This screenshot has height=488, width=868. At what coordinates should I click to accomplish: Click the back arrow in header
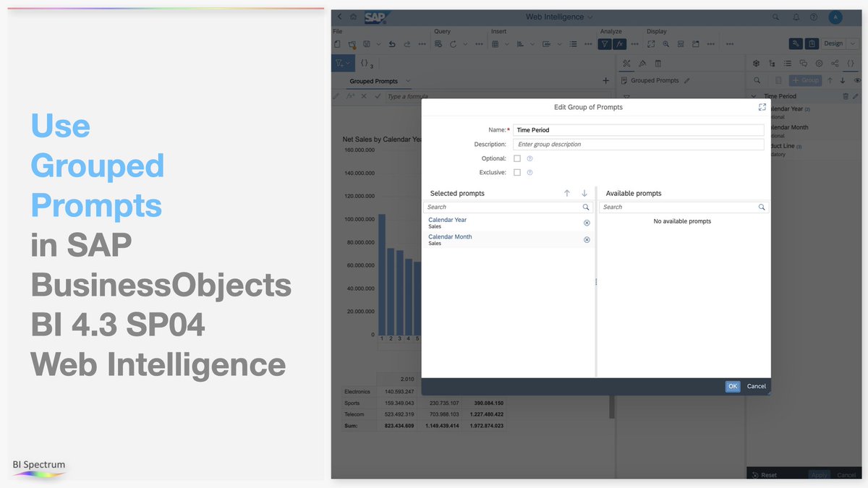coord(340,17)
